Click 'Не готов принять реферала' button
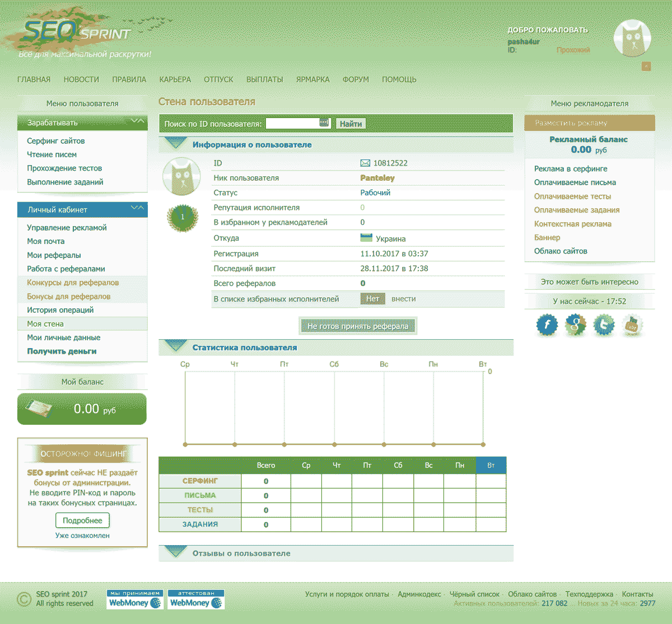Image resolution: width=672 pixels, height=624 pixels. tap(358, 326)
